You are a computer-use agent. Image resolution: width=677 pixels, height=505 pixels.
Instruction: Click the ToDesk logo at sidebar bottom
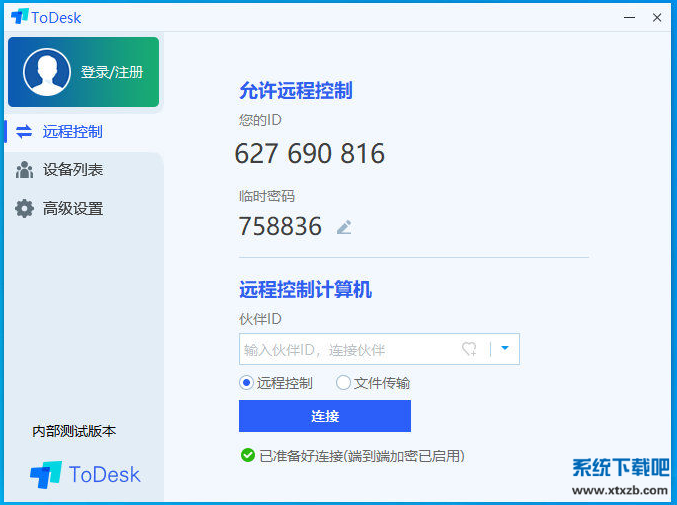(x=46, y=474)
